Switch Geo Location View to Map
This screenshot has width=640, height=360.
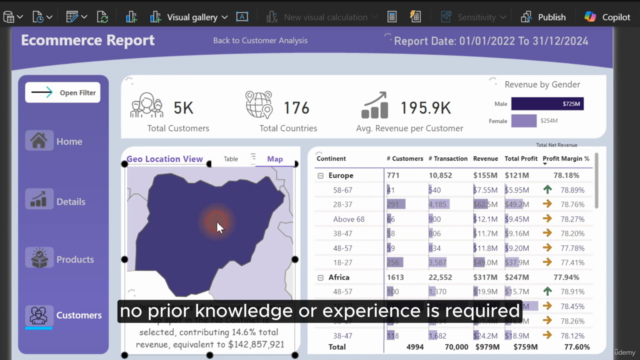click(275, 159)
